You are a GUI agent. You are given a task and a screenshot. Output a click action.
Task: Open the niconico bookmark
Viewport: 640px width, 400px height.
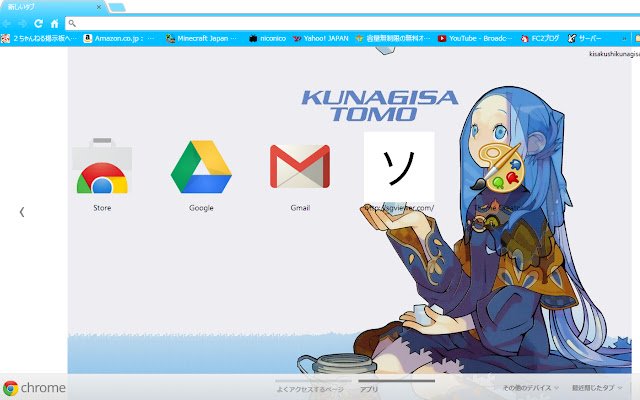pos(267,38)
